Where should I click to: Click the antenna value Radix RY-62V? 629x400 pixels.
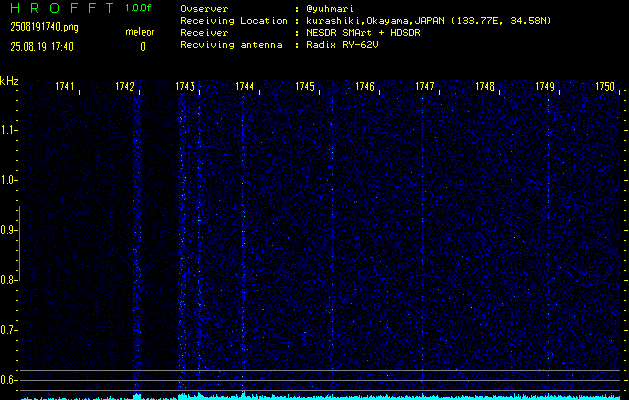[342, 45]
